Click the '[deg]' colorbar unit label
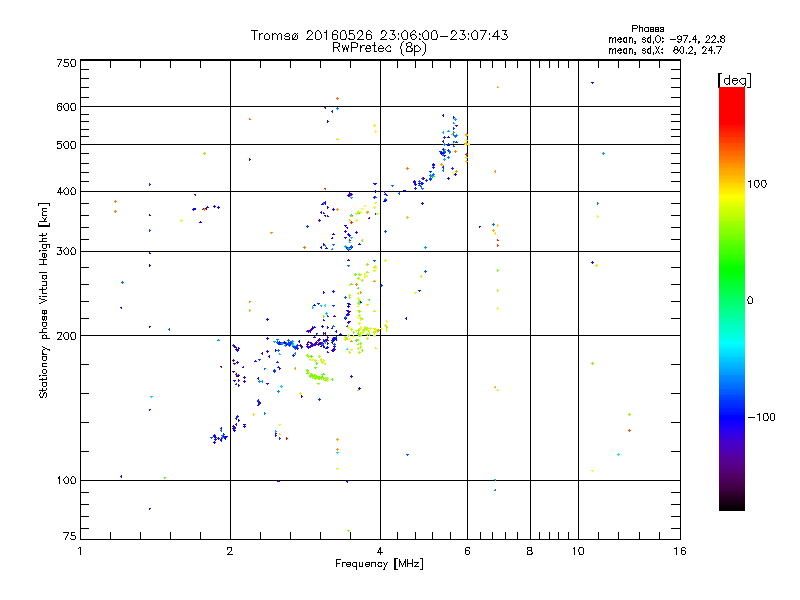The width and height of the screenshot is (800, 600). click(x=734, y=80)
